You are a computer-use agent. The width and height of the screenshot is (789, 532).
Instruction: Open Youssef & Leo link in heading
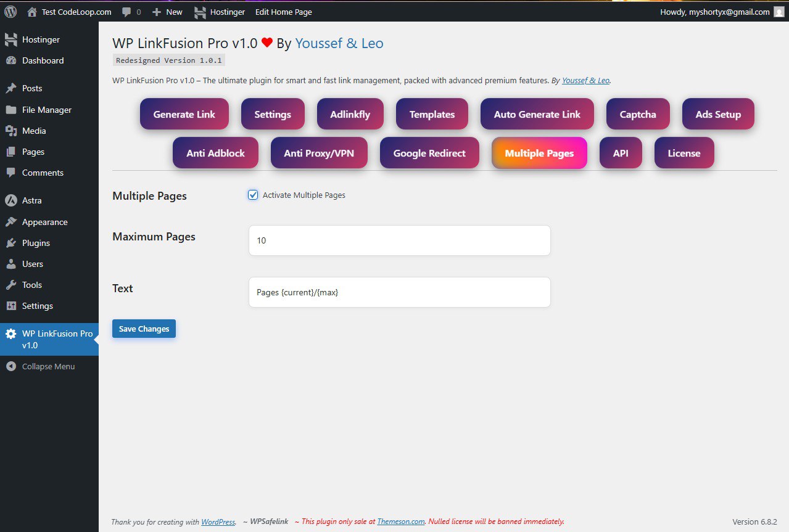pyautogui.click(x=339, y=43)
